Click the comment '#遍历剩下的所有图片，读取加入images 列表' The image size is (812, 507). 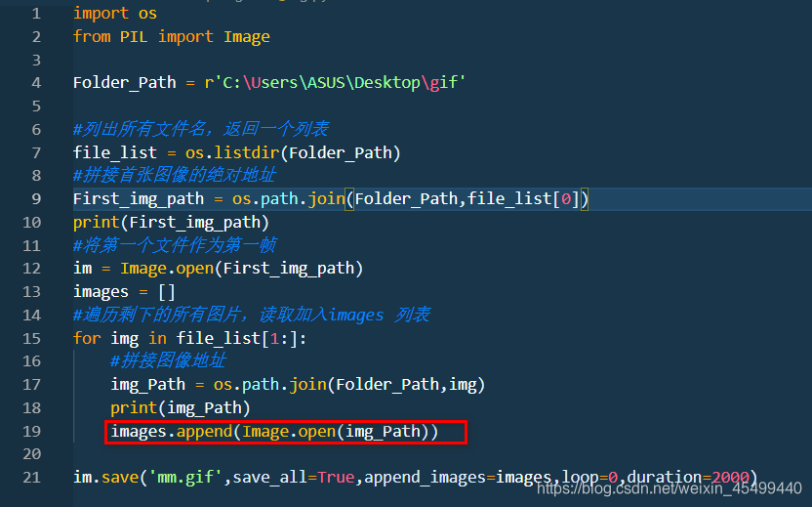point(252,315)
